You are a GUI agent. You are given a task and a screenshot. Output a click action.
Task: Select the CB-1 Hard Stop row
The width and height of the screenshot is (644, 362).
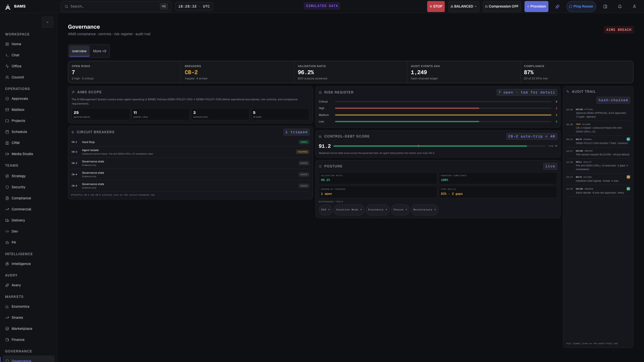(x=190, y=142)
